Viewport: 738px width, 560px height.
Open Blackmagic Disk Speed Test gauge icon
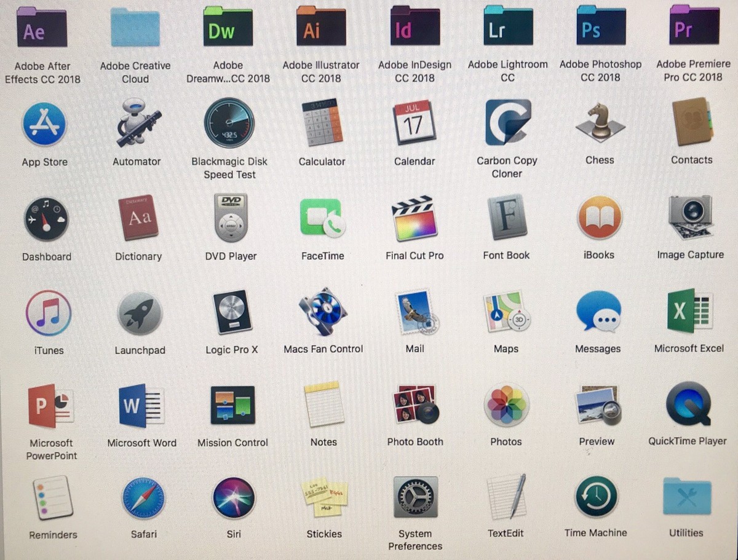tap(229, 123)
